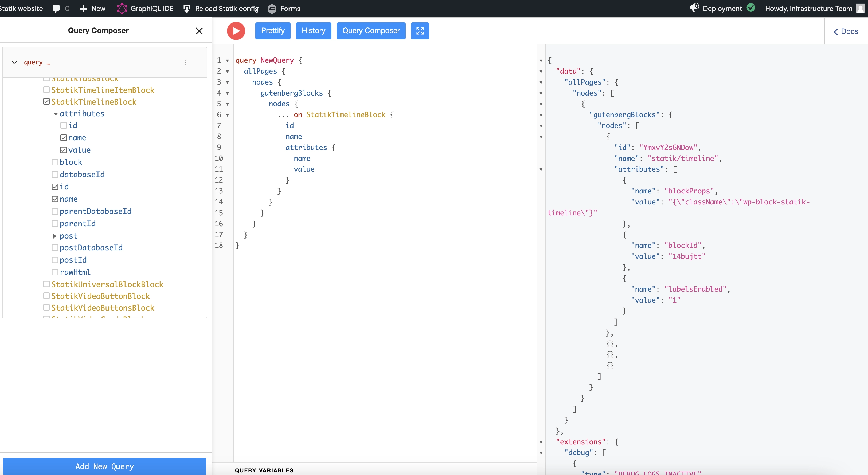This screenshot has height=475, width=868.
Task: Click Add New Query button
Action: click(x=104, y=466)
